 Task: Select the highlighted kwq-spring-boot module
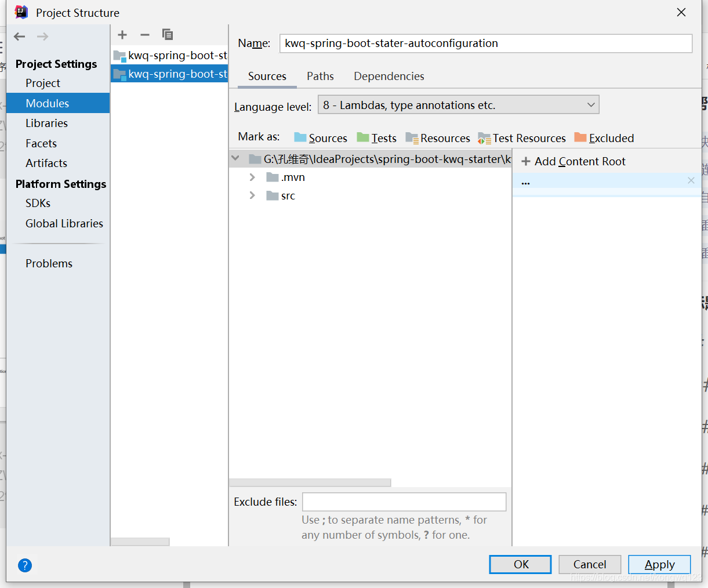pyautogui.click(x=169, y=74)
